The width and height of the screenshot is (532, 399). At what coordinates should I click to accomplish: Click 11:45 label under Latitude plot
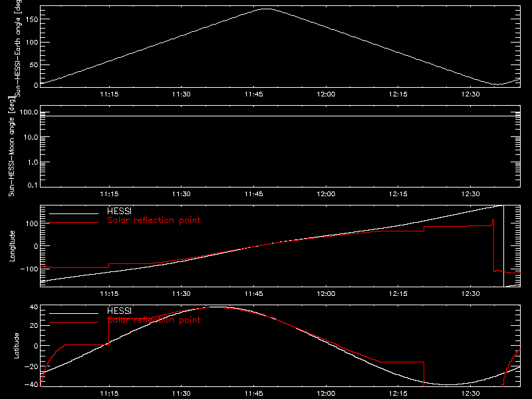[x=254, y=394]
